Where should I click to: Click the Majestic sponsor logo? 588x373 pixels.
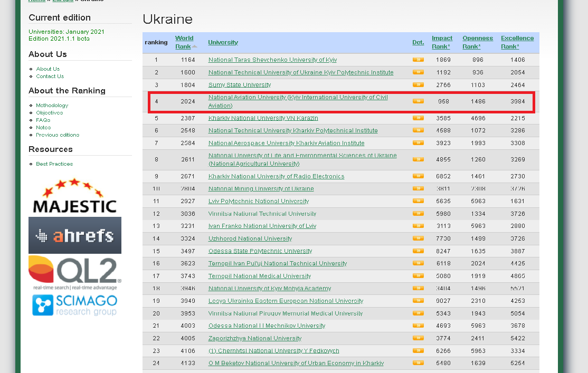(74, 196)
